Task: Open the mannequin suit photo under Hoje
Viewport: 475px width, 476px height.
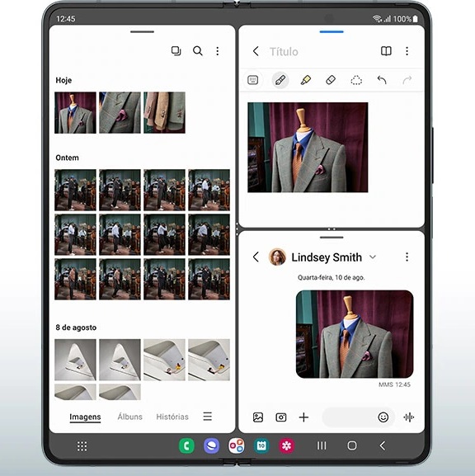Action: [x=75, y=113]
